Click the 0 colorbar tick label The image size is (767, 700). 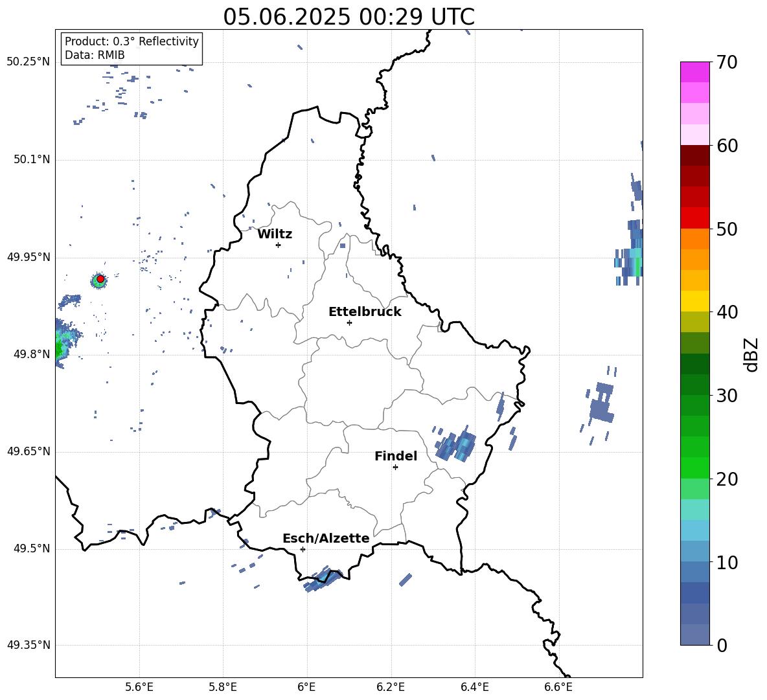tap(722, 646)
